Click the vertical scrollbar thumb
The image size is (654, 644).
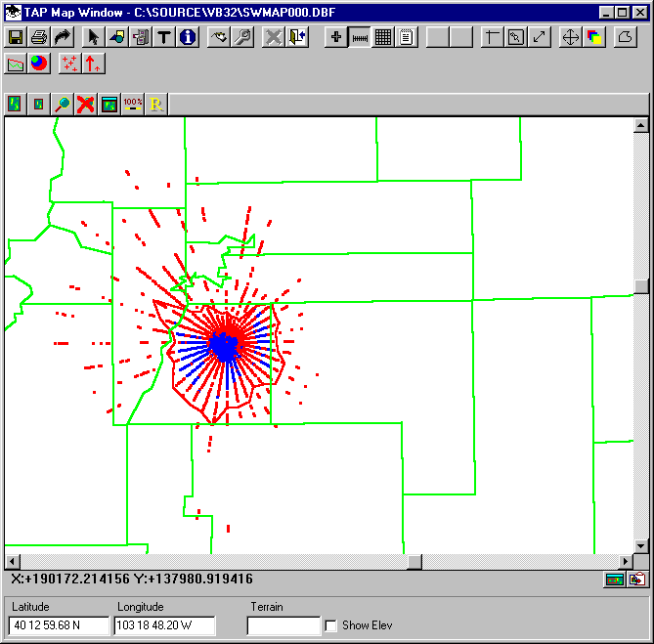[640, 286]
